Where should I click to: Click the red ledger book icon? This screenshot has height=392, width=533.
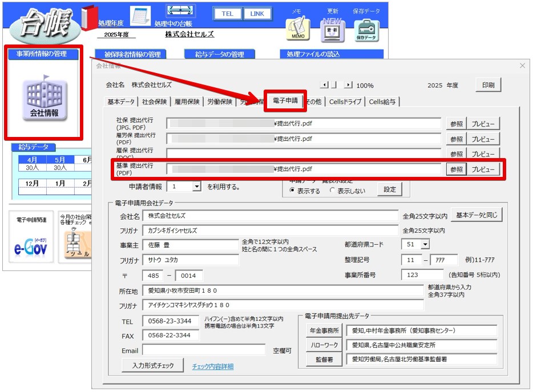[89, 17]
